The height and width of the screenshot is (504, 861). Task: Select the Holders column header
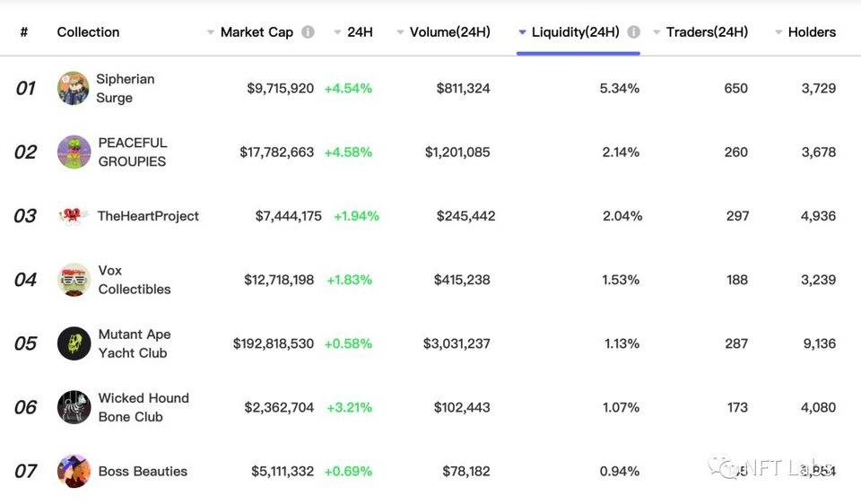click(812, 32)
